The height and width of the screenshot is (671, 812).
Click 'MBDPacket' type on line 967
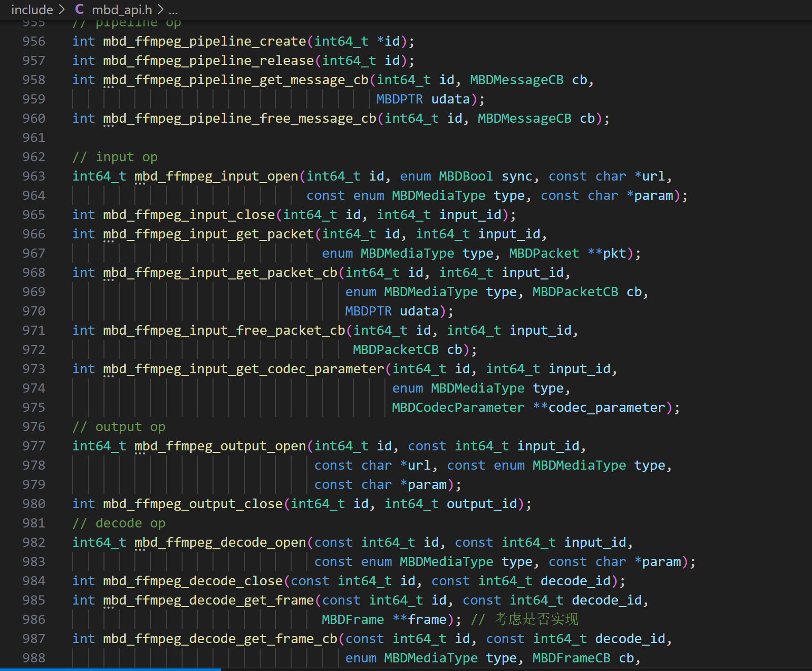544,253
